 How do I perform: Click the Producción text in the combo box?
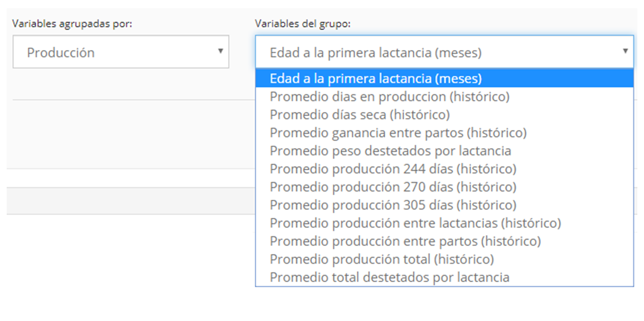61,52
